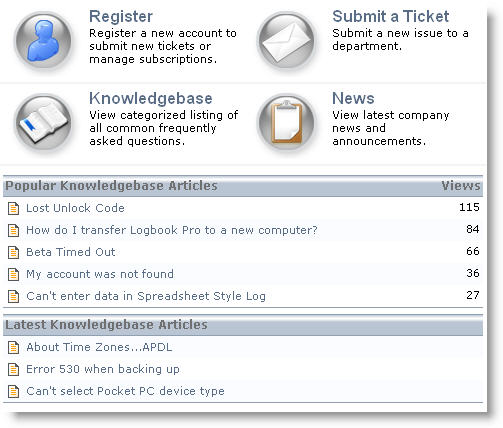Click the open book Knowledgebase icon
Screen dimensions: 503x428
click(x=43, y=123)
